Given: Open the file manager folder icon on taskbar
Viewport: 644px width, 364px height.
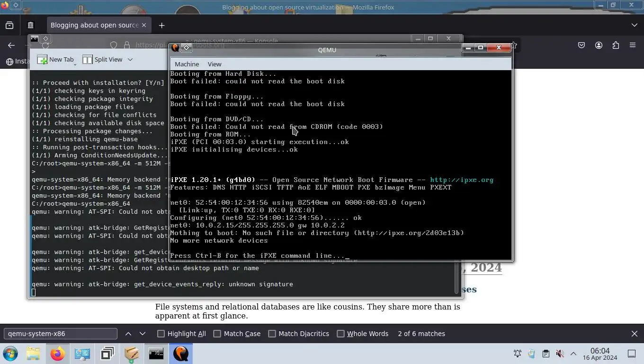Looking at the screenshot, I should click(33, 354).
